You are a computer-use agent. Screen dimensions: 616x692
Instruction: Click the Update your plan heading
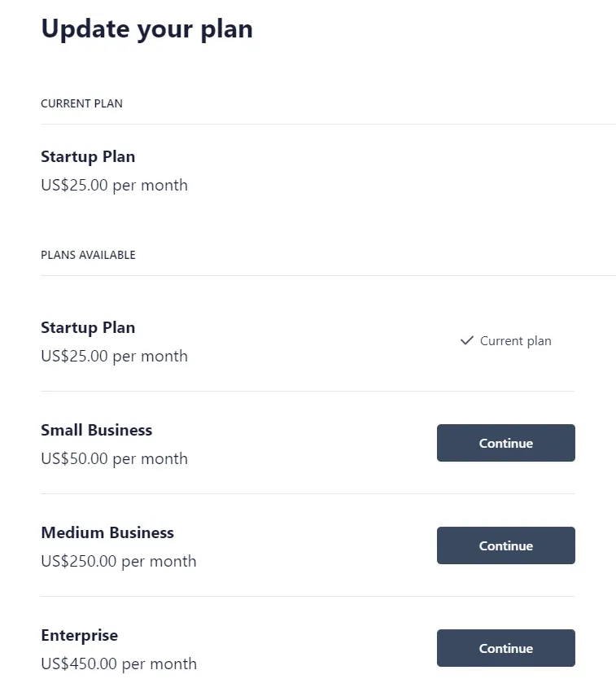[146, 28]
